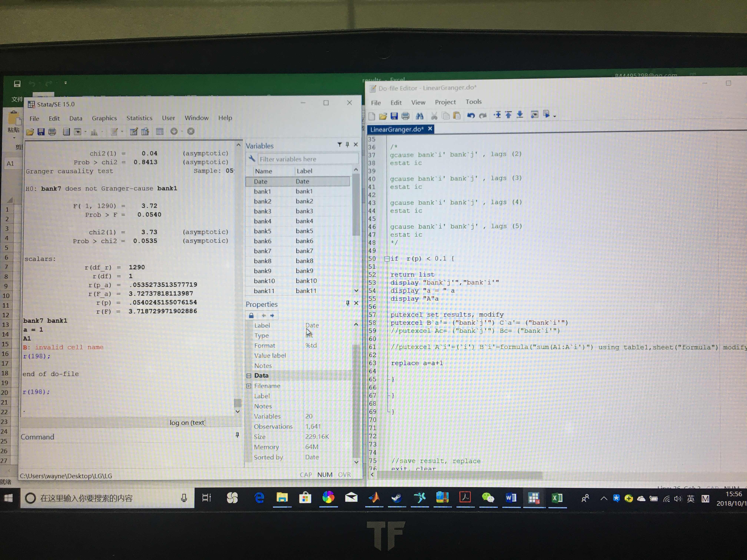Collapse the if r(p) code block

coord(387,259)
